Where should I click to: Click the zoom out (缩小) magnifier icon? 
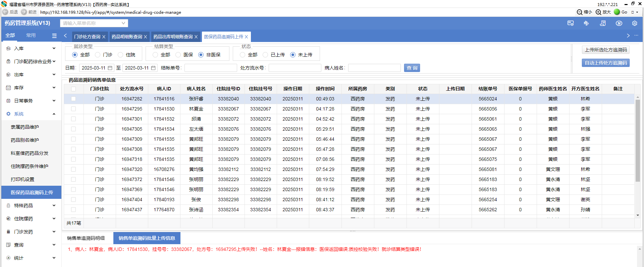[580, 12]
